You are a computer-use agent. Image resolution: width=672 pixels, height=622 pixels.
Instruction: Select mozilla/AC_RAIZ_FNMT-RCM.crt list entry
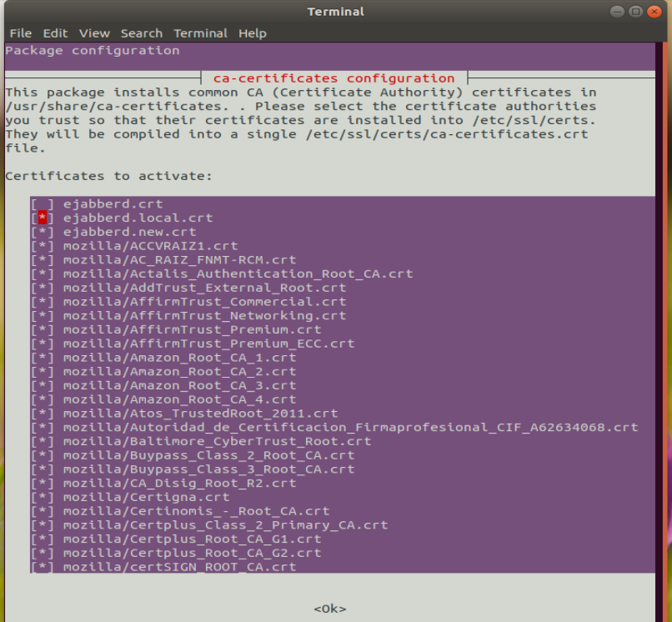pos(179,260)
